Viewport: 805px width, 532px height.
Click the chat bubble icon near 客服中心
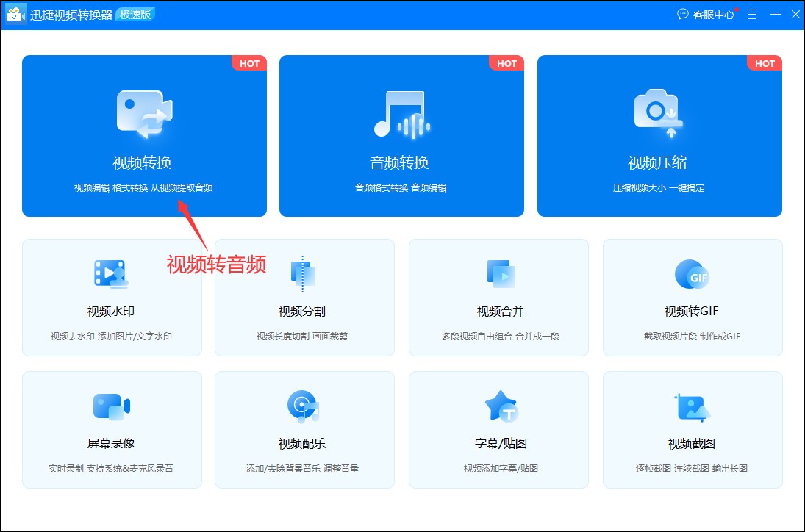coord(682,14)
